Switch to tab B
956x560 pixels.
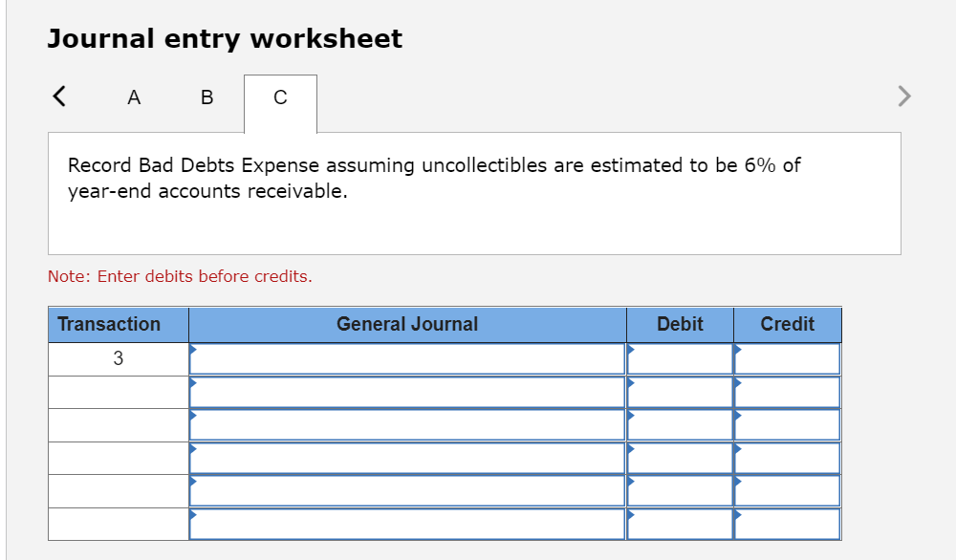click(207, 97)
